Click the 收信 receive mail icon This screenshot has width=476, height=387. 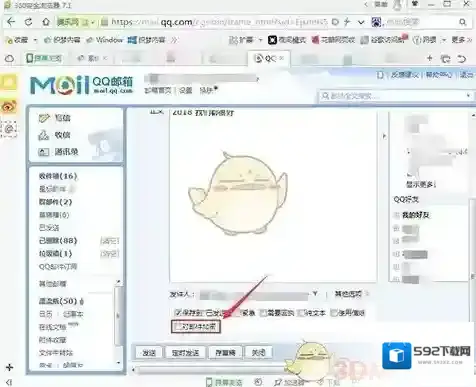[x=44, y=135]
